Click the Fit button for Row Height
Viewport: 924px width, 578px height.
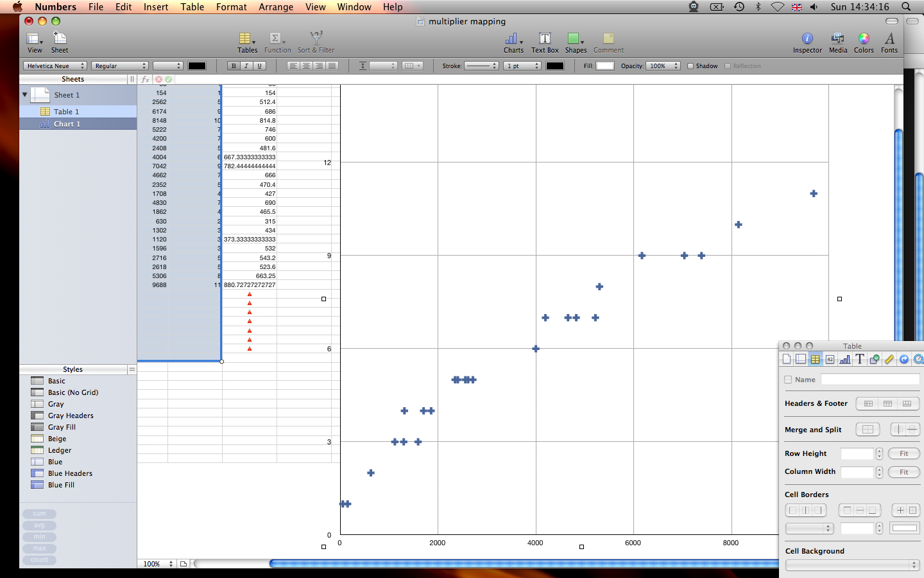coord(903,453)
